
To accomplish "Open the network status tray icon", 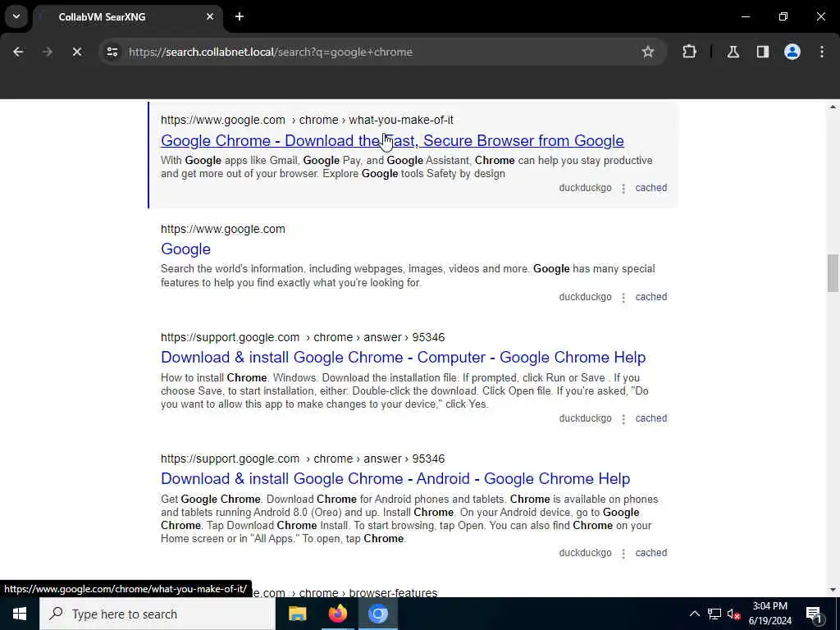I will [x=714, y=614].
